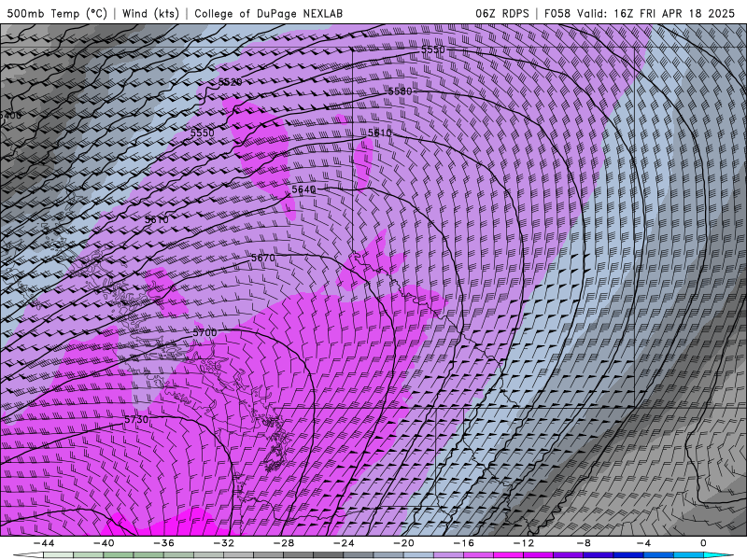Click the 5700 height contour label
The height and width of the screenshot is (560, 747).
click(x=204, y=332)
